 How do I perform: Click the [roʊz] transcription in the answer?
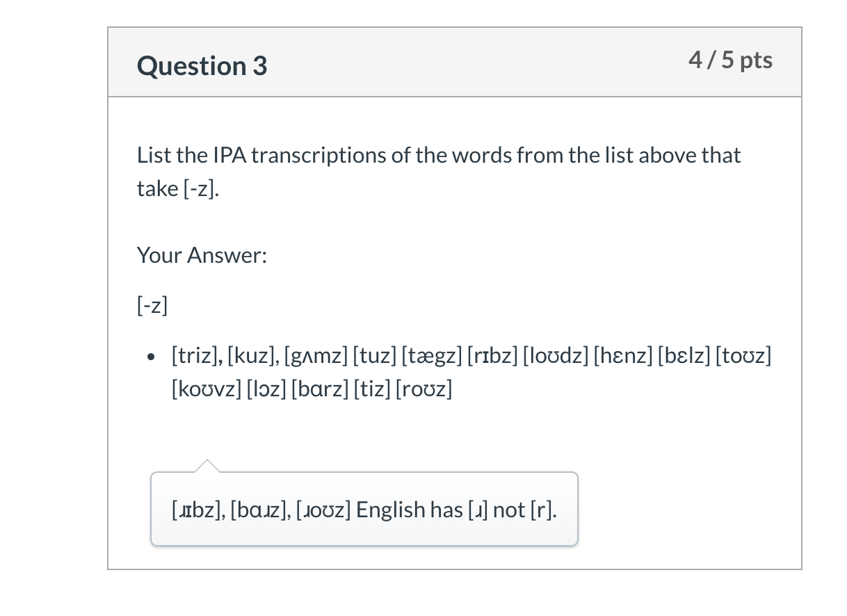[423, 389]
